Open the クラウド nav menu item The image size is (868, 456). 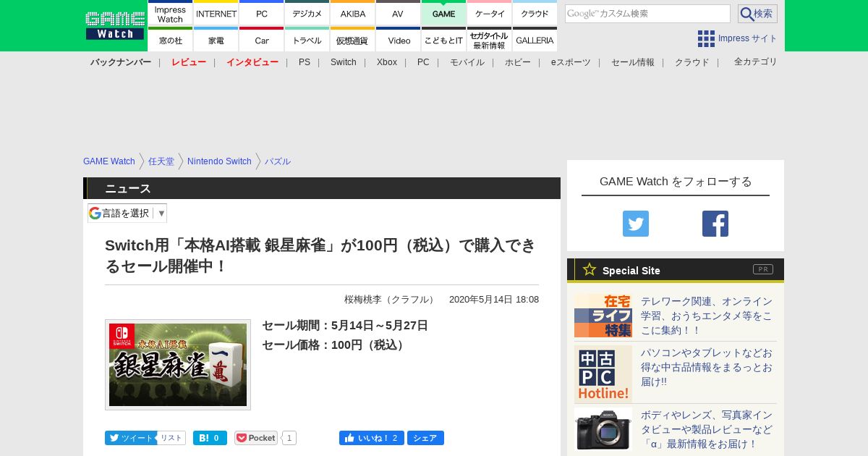pyautogui.click(x=692, y=62)
